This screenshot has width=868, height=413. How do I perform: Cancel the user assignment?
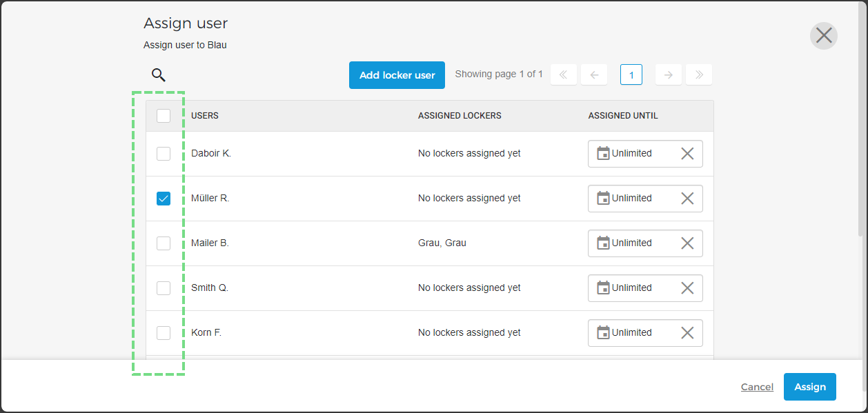click(757, 387)
